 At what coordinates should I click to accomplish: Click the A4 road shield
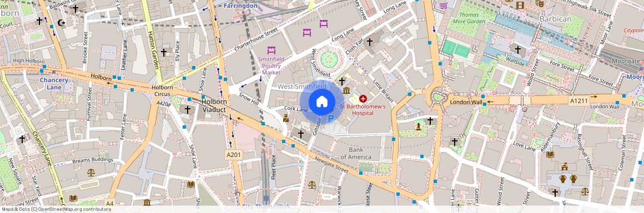click(109, 203)
